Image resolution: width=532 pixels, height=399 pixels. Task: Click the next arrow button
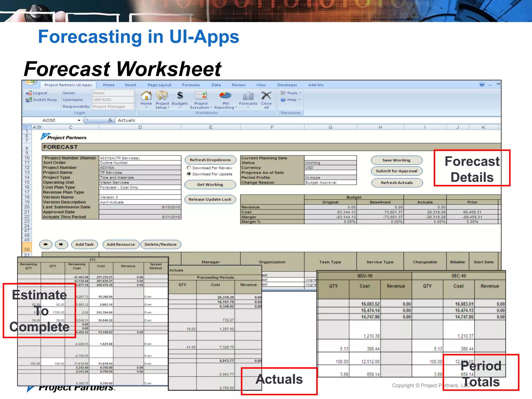click(x=61, y=244)
